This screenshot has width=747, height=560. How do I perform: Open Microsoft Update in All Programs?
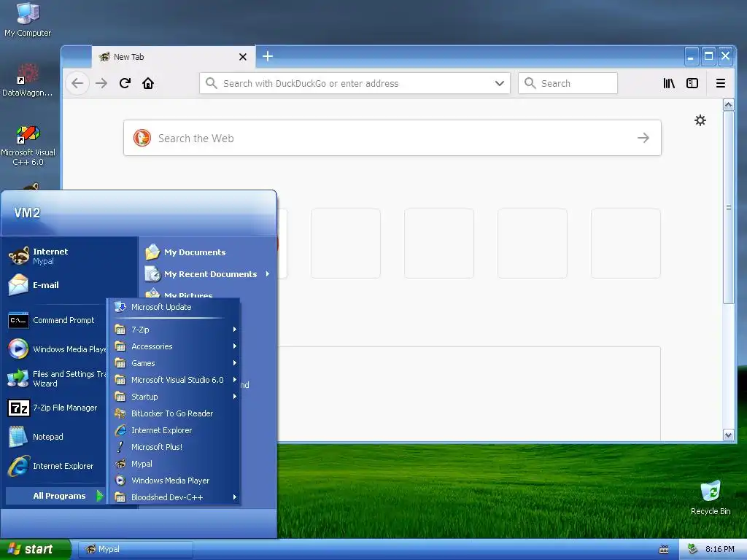[174, 307]
